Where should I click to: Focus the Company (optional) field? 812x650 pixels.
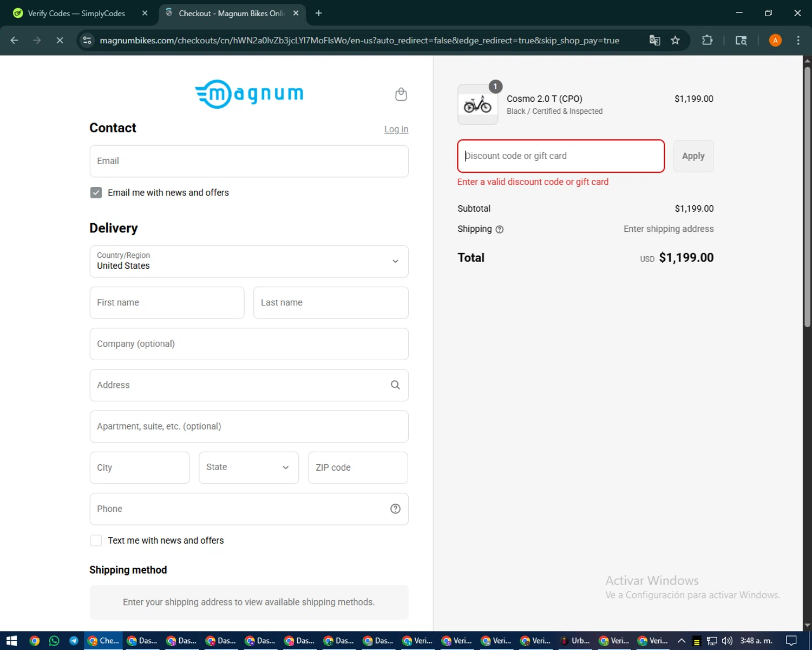coord(249,344)
